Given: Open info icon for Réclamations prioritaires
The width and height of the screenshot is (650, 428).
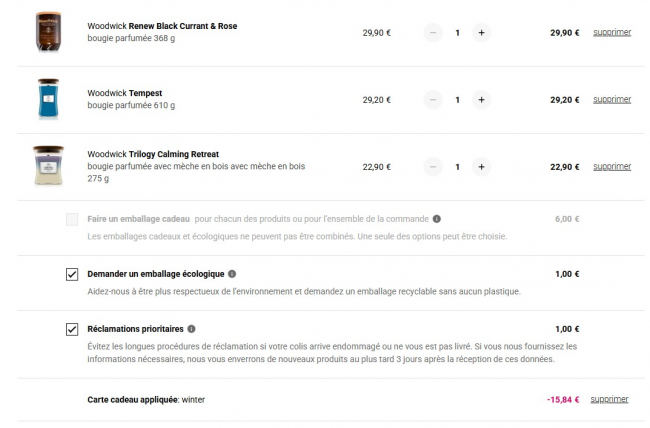Looking at the screenshot, I should coord(191,329).
